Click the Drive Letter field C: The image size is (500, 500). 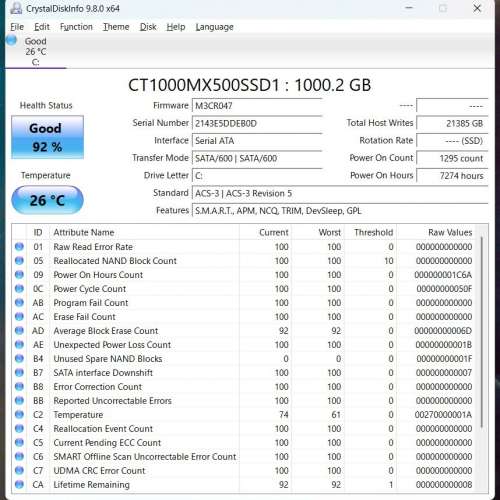point(257,176)
